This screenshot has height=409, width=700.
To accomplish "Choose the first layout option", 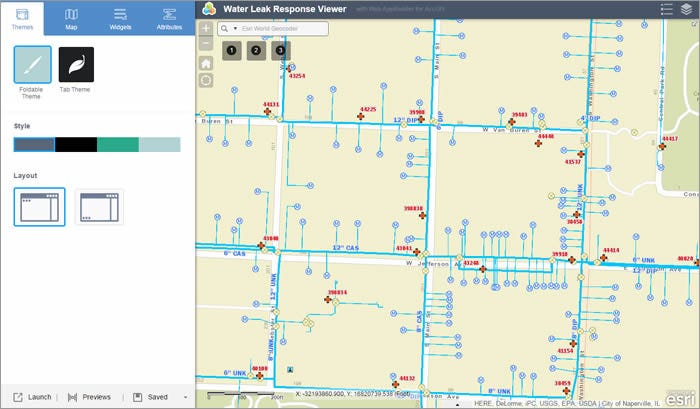I will [40, 207].
